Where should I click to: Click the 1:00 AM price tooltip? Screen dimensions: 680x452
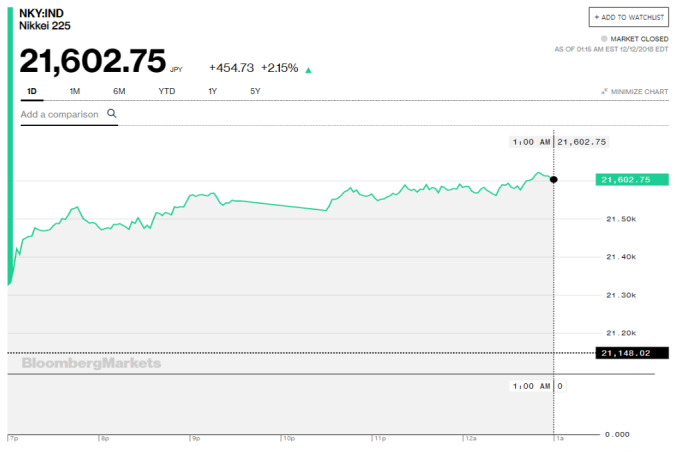(x=559, y=142)
